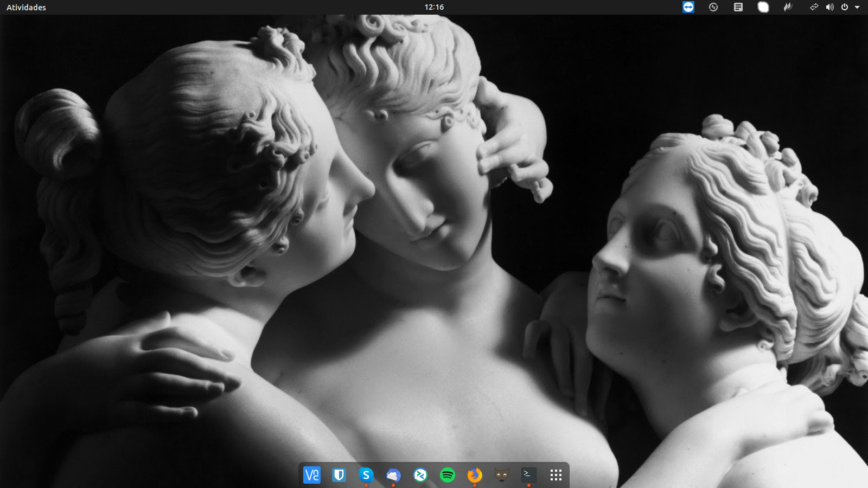Open the 12:16 clock calendar menu

(x=434, y=7)
